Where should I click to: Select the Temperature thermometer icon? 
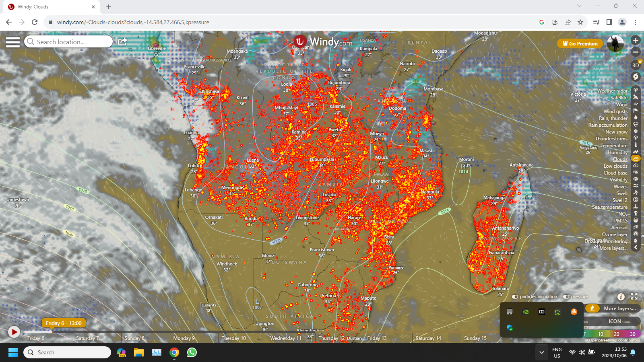pos(636,145)
